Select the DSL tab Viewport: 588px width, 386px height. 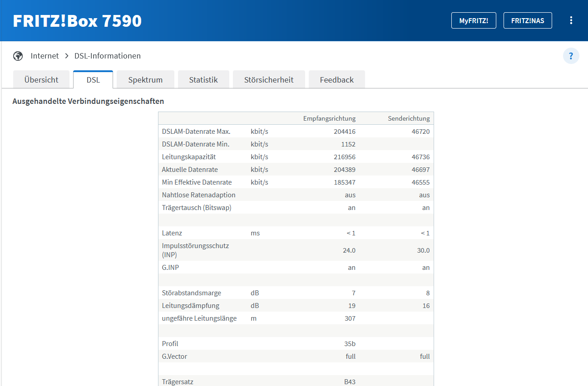[93, 79]
